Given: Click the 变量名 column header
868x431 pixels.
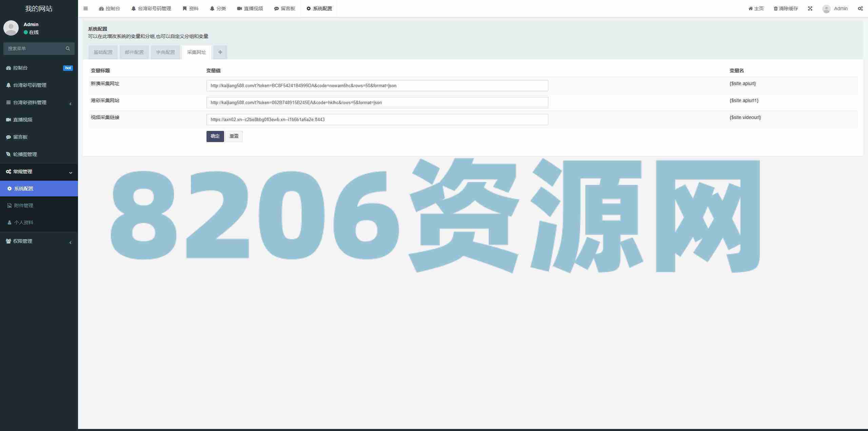Looking at the screenshot, I should tap(736, 71).
